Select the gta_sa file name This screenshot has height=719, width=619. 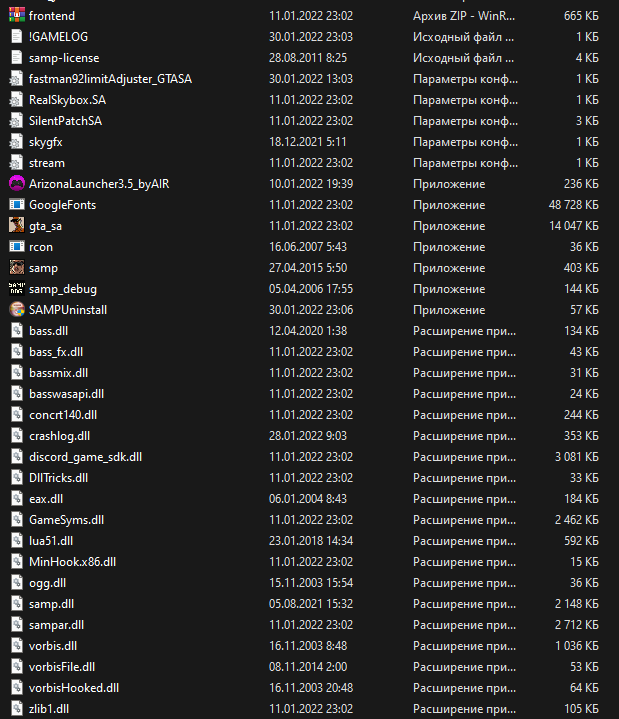point(45,226)
